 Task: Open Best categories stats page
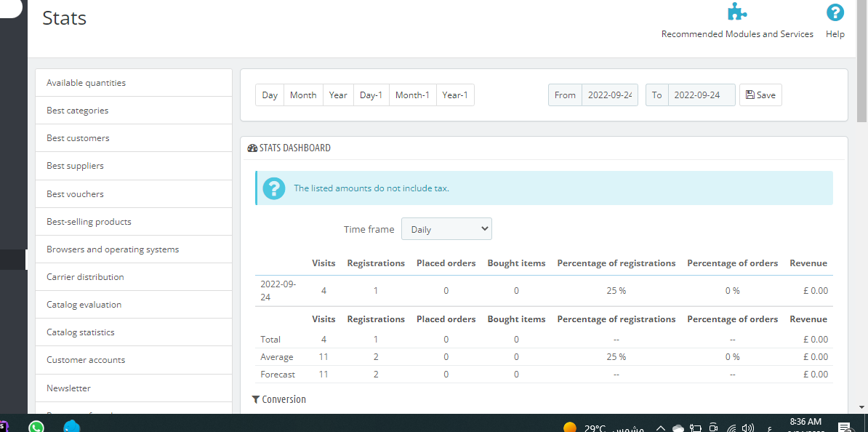(134, 111)
